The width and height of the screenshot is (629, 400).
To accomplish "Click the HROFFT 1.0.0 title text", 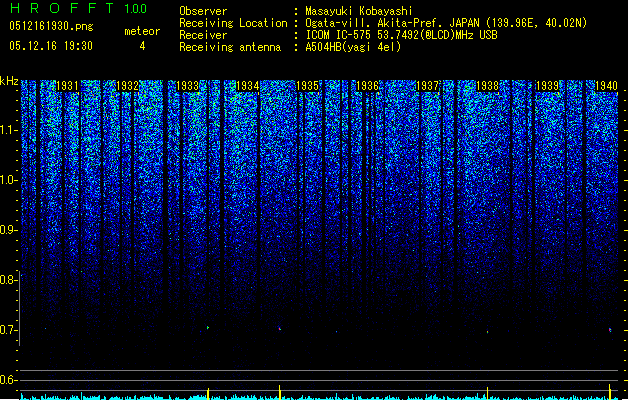I will click(x=79, y=8).
